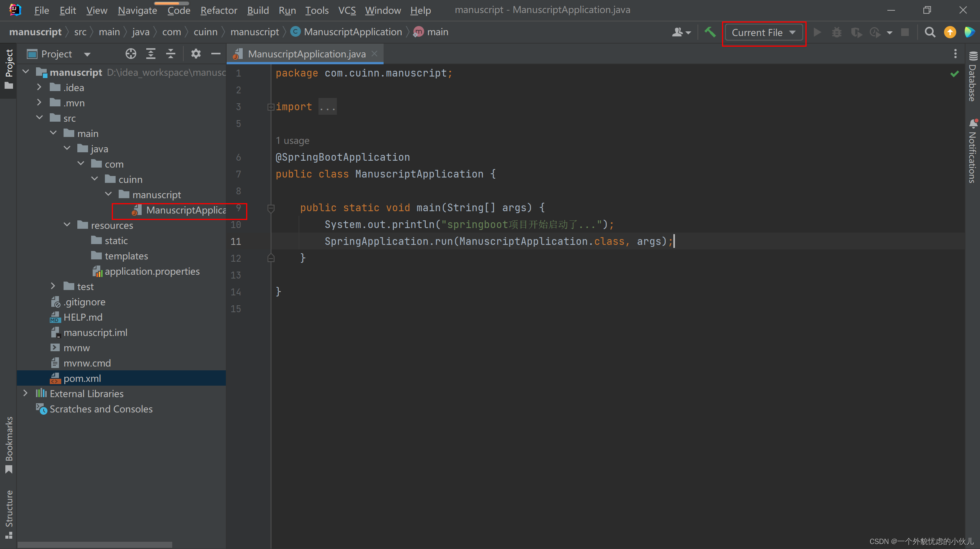Image resolution: width=980 pixels, height=549 pixels.
Task: Open the Refactor menu
Action: [x=219, y=10]
